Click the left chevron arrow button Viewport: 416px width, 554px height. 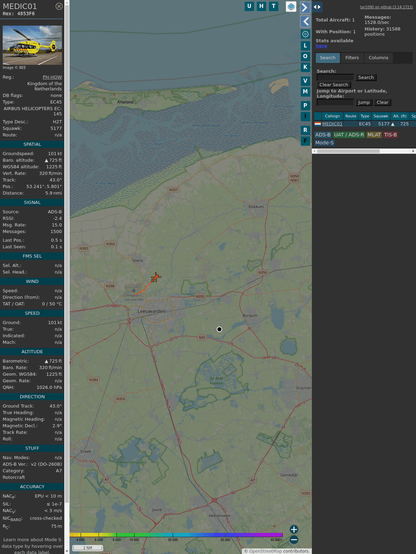(x=305, y=22)
